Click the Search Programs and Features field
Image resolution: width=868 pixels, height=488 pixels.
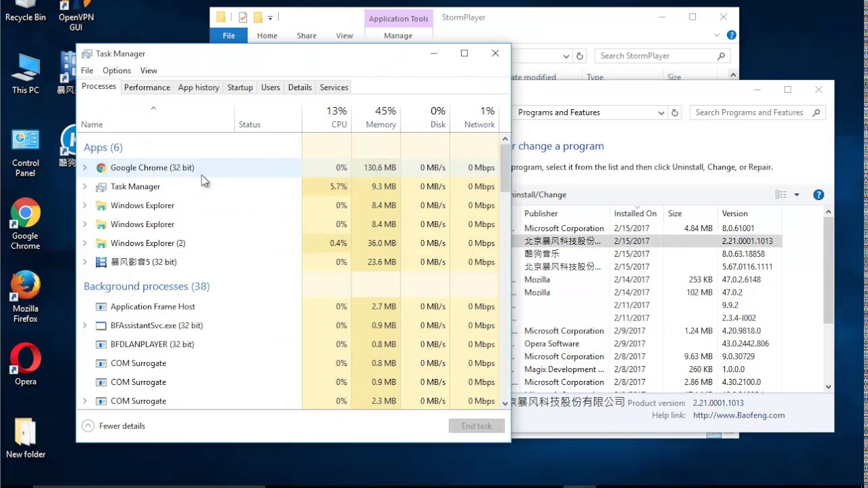click(757, 113)
